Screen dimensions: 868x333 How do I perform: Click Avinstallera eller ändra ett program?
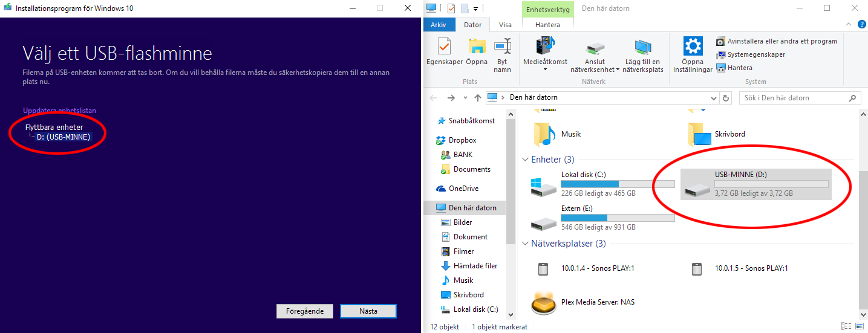[x=777, y=41]
